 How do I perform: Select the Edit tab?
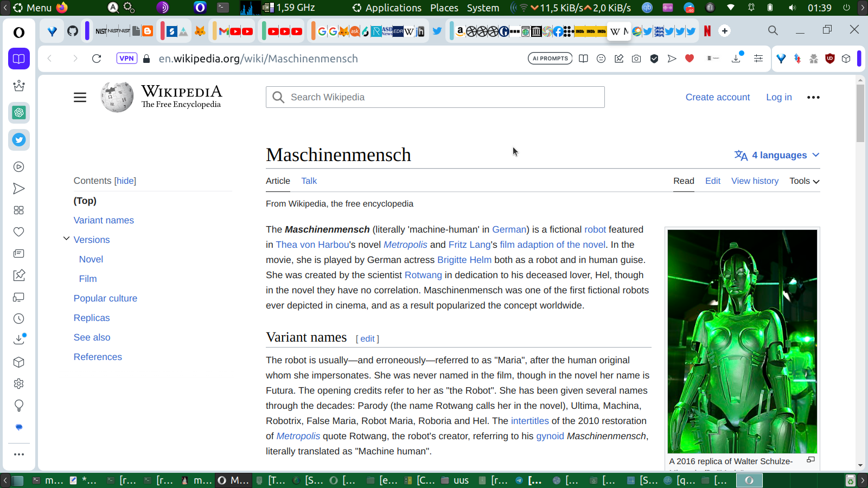(x=713, y=181)
